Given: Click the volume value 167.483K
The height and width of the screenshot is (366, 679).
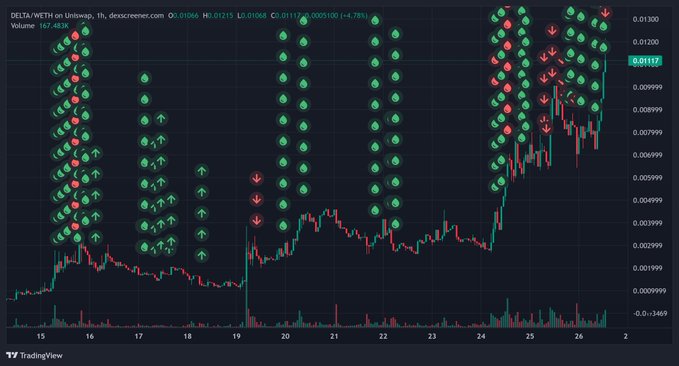Looking at the screenshot, I should pyautogui.click(x=54, y=26).
